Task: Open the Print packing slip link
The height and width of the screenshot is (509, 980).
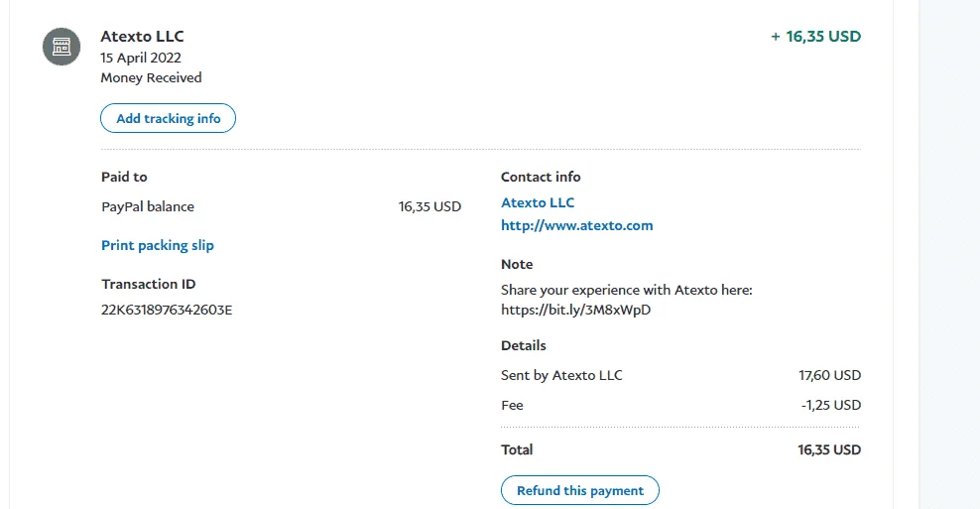Action: (158, 245)
